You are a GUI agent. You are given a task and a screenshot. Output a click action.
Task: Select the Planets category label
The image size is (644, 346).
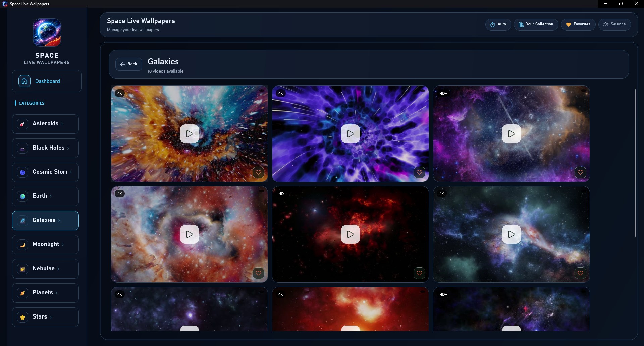click(43, 292)
